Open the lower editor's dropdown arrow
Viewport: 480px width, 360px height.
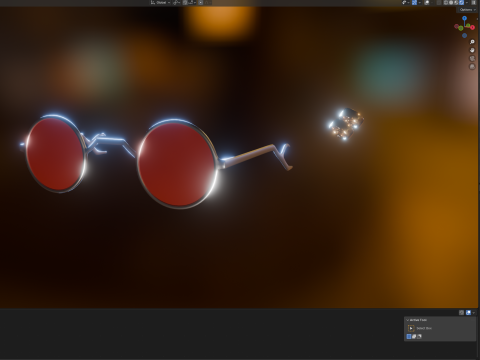[x=474, y=313]
